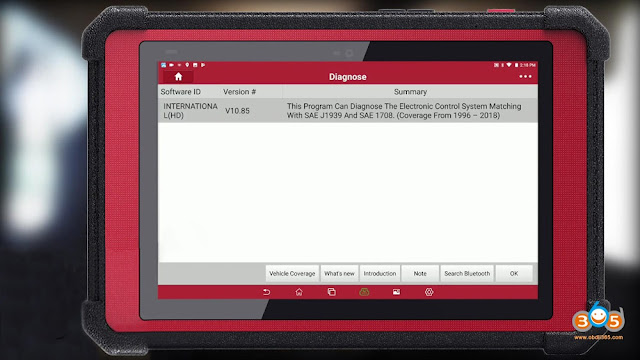The image size is (640, 360).
Task: Tap the clock in the status bar
Action: point(528,65)
